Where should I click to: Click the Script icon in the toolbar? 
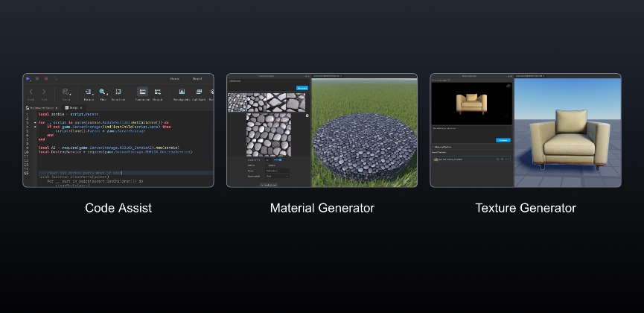[x=66, y=92]
